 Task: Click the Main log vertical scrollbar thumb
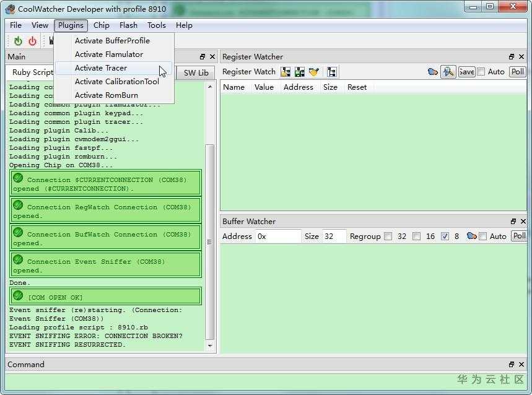[x=210, y=241]
